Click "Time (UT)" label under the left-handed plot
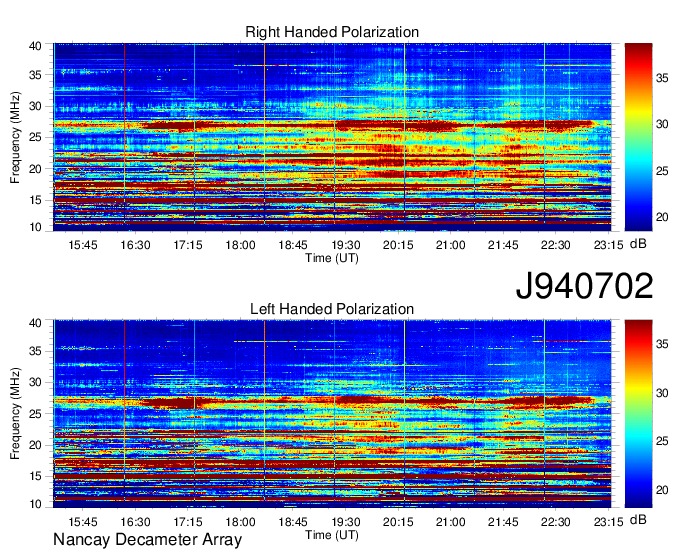 click(332, 535)
